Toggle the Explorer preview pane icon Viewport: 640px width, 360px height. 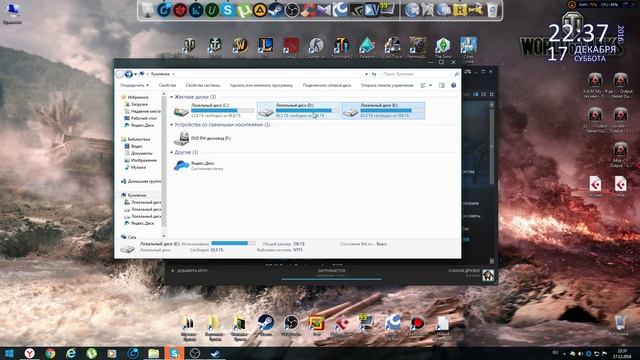[x=441, y=85]
